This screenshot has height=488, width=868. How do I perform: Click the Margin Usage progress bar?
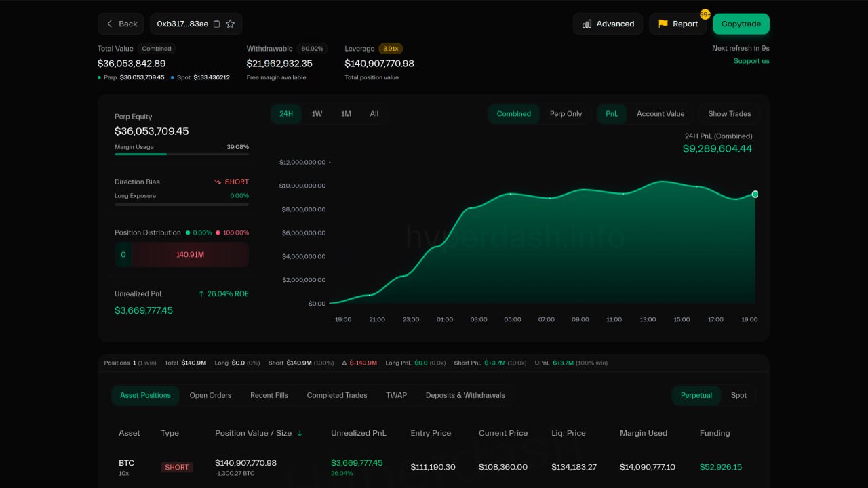click(x=181, y=155)
